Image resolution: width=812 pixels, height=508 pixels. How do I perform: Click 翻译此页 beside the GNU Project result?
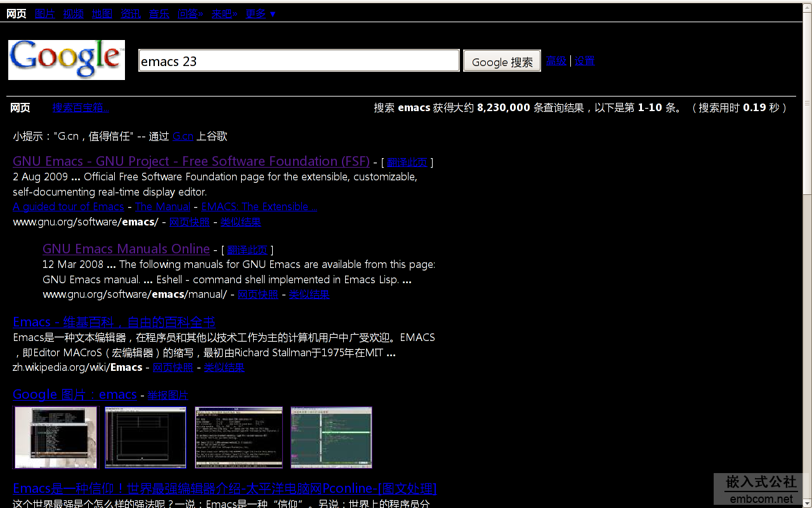407,162
